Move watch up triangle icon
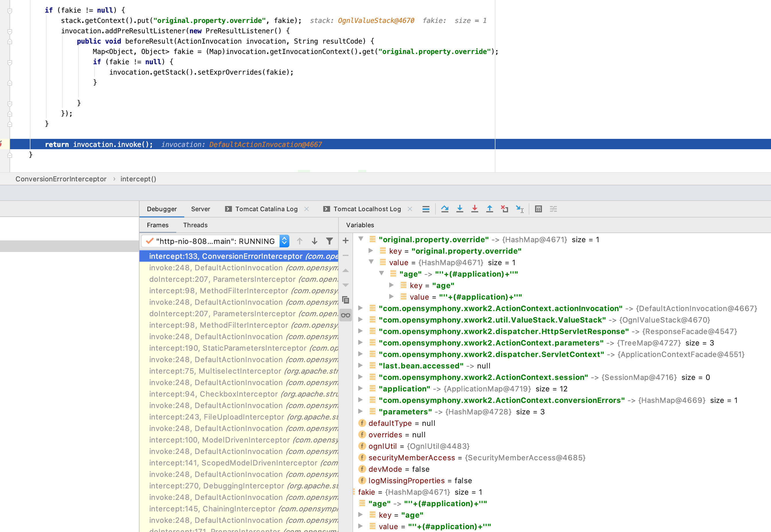 click(346, 270)
